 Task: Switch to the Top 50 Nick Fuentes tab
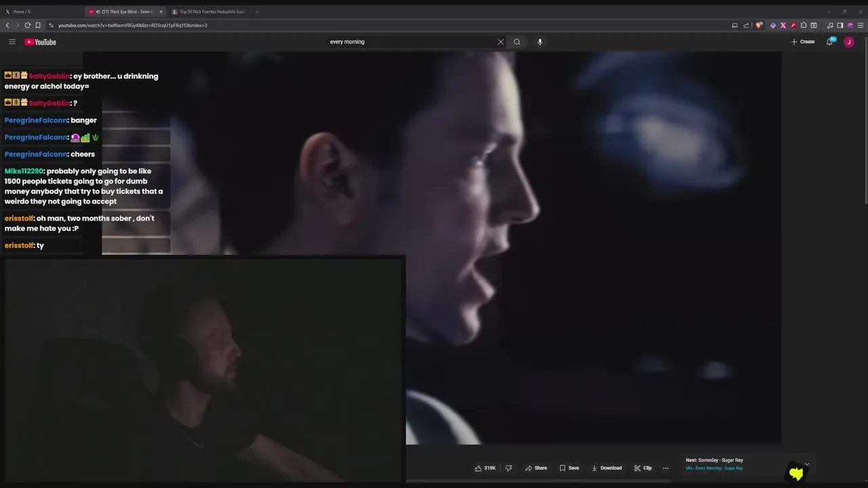(208, 12)
